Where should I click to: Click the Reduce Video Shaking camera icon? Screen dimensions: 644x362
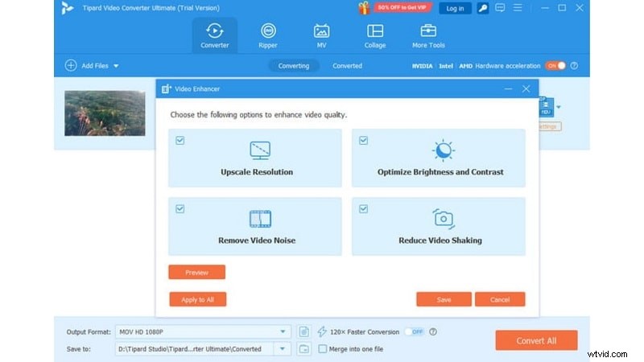click(x=443, y=218)
